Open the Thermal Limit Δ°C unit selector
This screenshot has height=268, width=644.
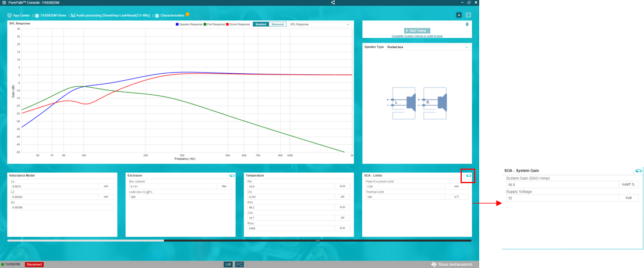(x=457, y=196)
